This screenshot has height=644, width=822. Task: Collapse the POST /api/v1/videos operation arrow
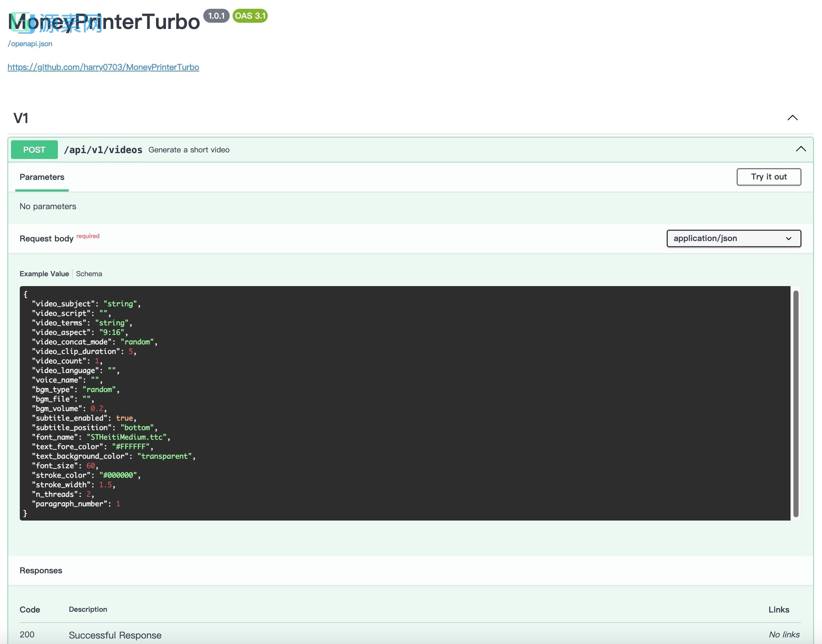coord(800,149)
